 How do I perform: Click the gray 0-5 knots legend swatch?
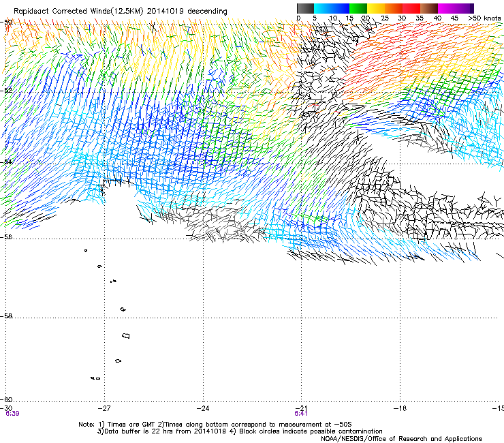coord(305,8)
